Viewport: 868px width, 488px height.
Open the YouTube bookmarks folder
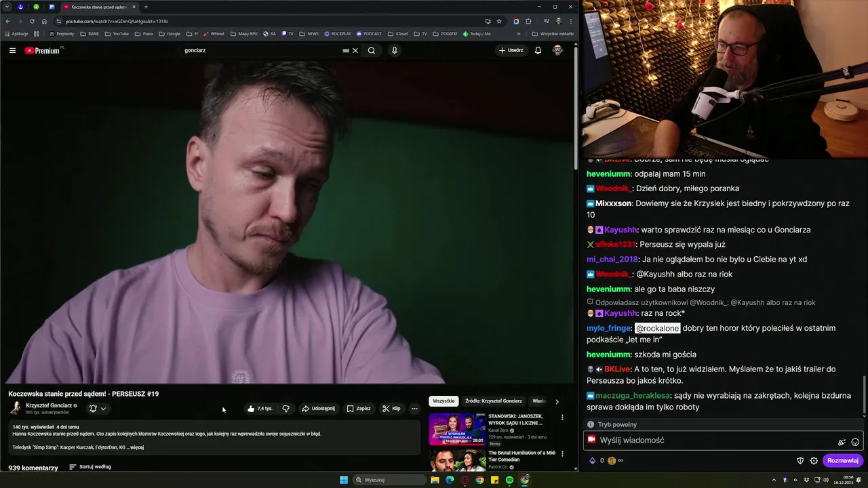click(117, 34)
